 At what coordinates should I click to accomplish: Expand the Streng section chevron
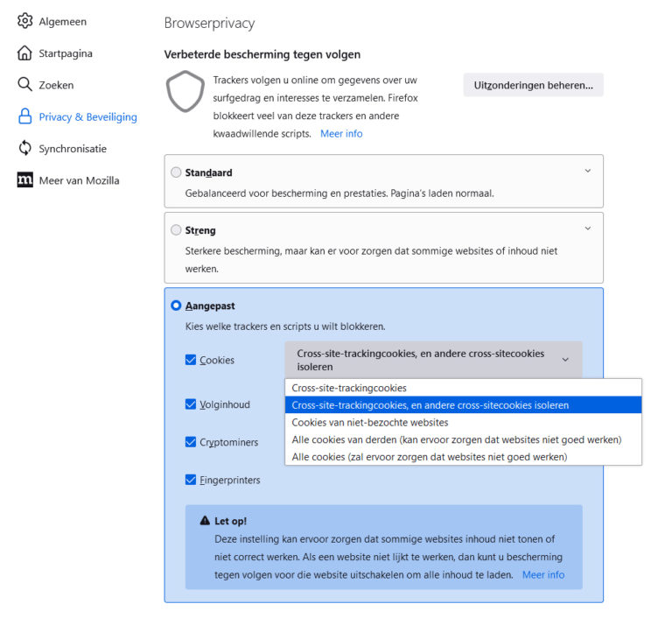(x=588, y=229)
